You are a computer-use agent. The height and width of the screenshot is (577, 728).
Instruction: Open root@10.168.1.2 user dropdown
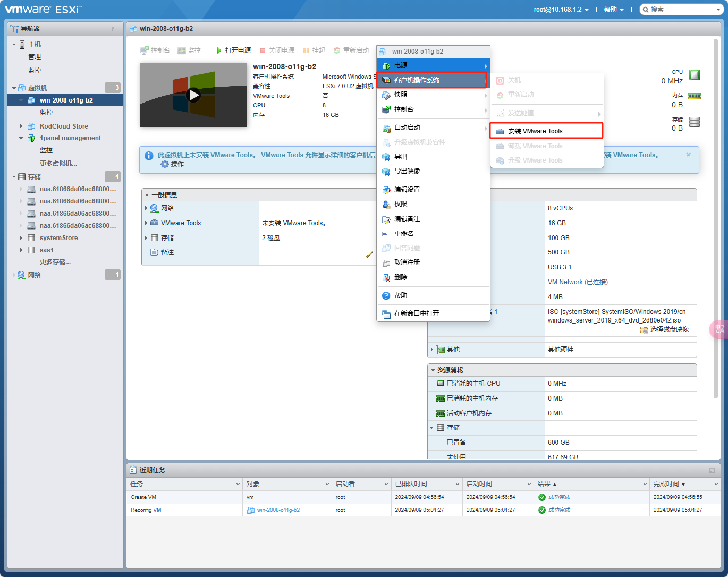(x=561, y=10)
